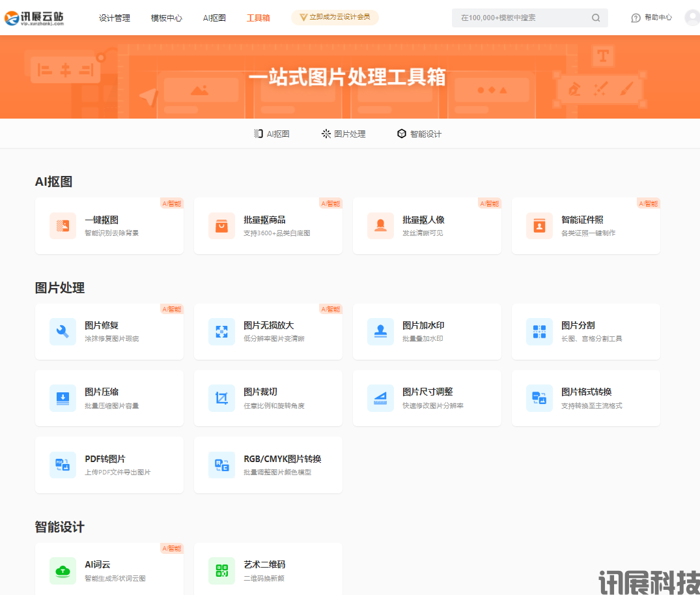Select the 批量抠人像 portrait icon

click(380, 225)
